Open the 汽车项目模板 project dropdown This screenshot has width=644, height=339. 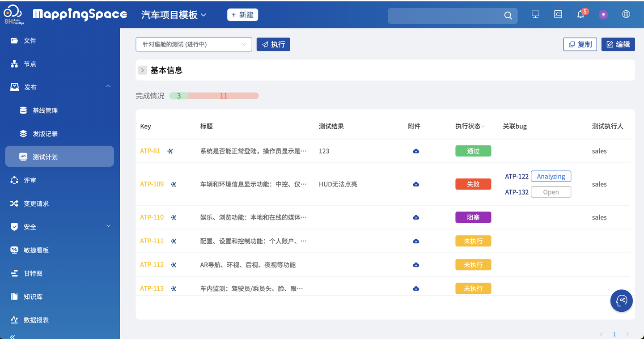pyautogui.click(x=174, y=15)
